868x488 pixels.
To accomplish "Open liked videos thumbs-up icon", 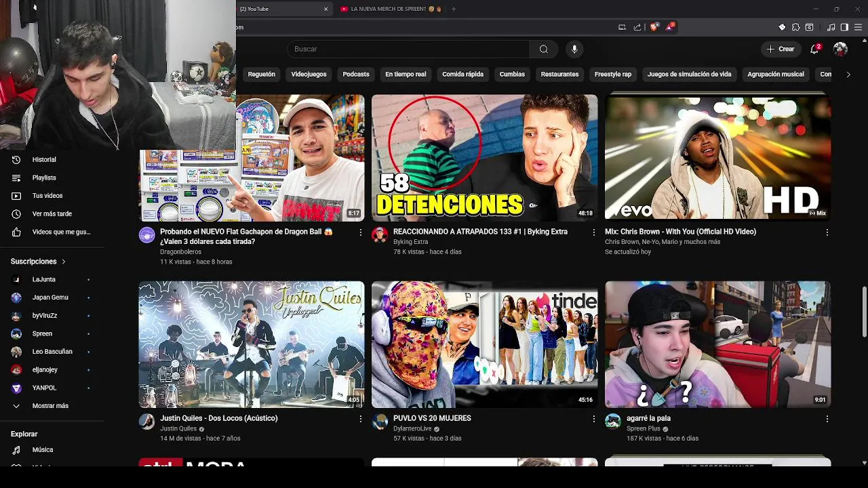I will pyautogui.click(x=16, y=232).
